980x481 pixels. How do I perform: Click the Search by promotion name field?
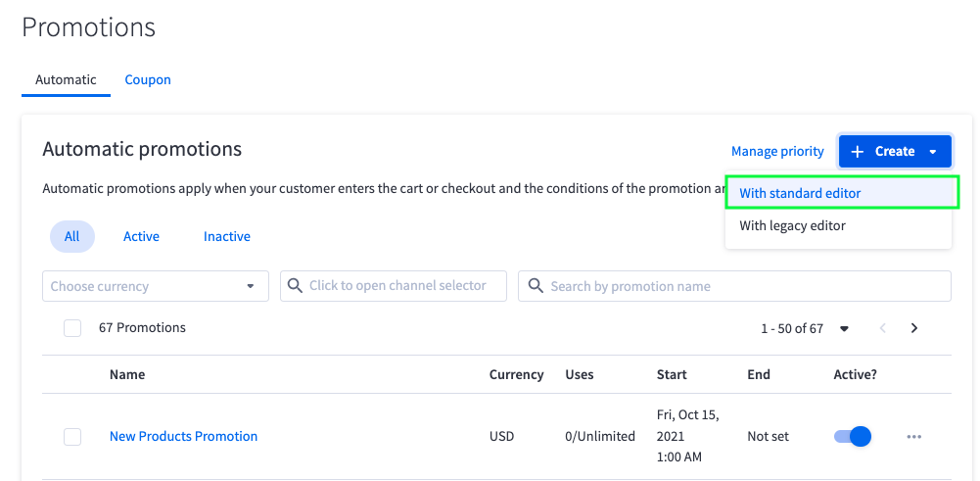pyautogui.click(x=744, y=286)
